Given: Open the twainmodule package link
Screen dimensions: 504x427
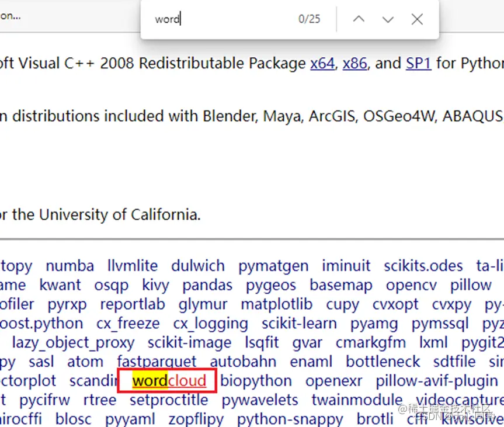Looking at the screenshot, I should coord(357,400).
